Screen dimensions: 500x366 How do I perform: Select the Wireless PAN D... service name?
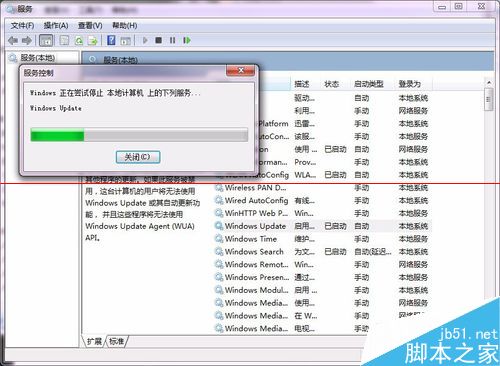tap(255, 188)
